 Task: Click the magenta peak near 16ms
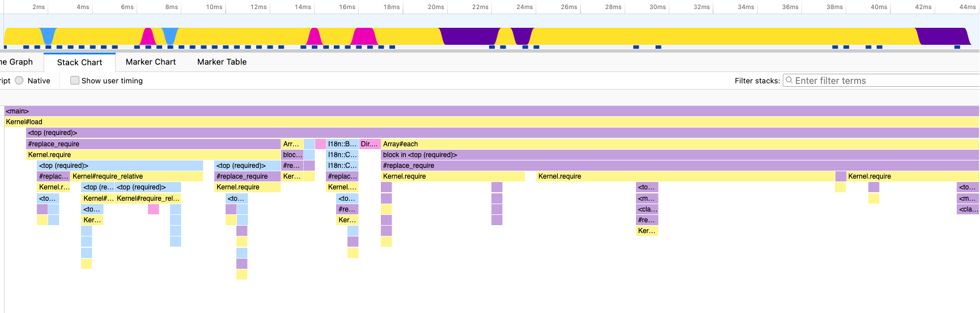click(364, 36)
